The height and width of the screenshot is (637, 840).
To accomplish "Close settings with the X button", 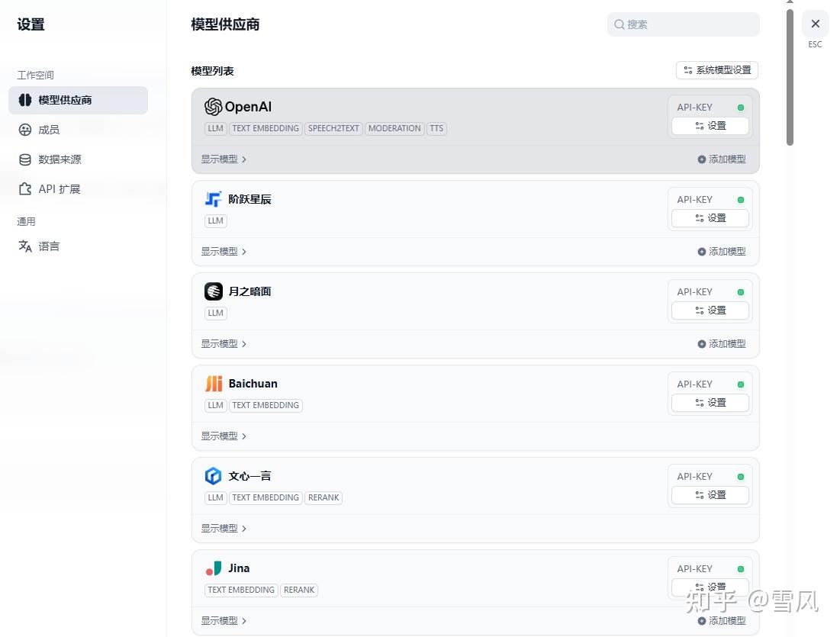I will point(816,24).
